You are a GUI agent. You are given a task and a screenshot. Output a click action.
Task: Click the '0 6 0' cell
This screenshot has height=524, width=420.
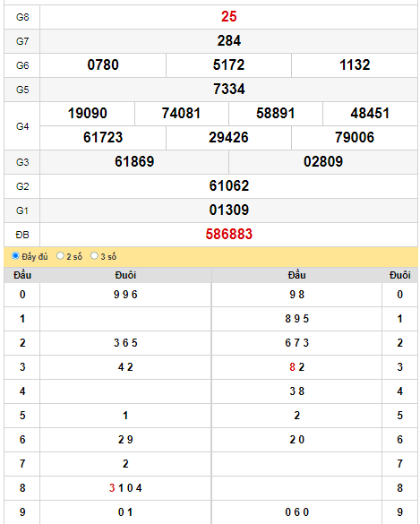pyautogui.click(x=296, y=512)
